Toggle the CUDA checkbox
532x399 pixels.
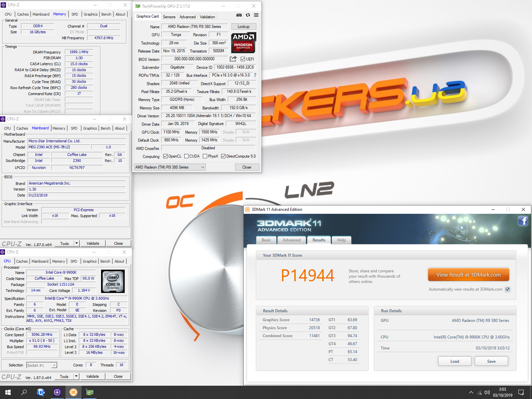186,156
